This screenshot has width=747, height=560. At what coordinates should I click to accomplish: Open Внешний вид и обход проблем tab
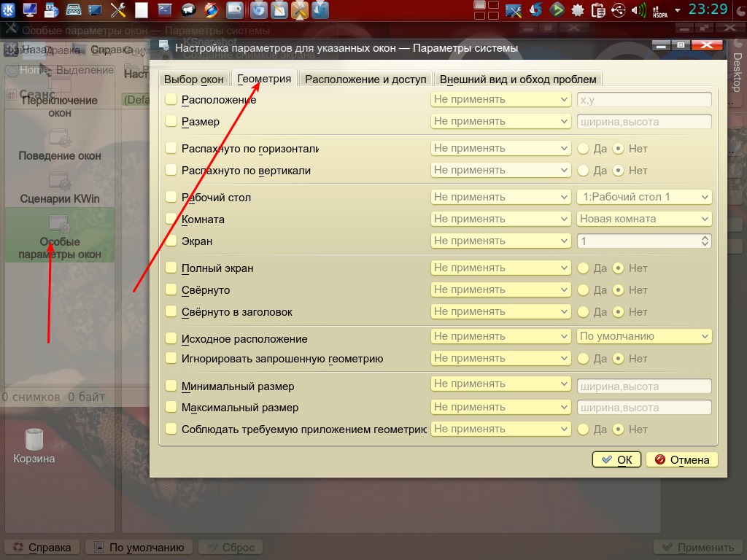(x=518, y=79)
